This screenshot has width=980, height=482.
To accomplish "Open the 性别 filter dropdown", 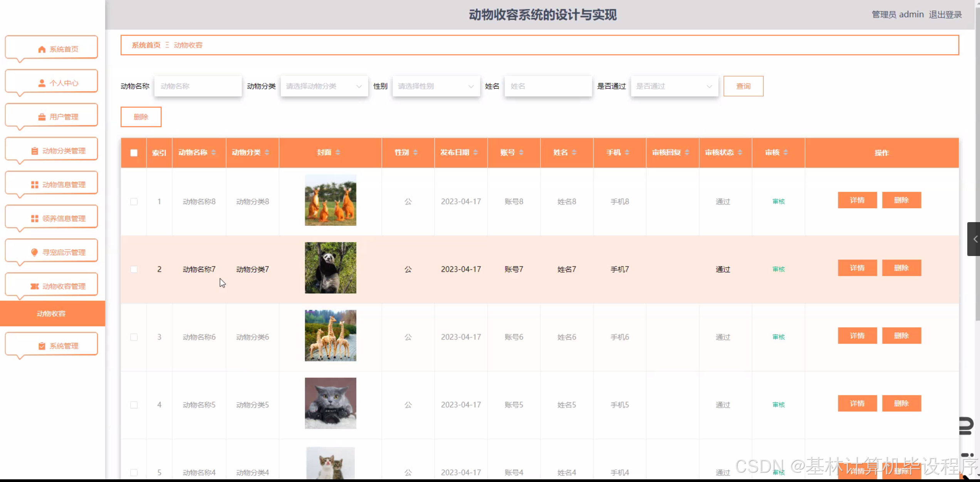I will [436, 86].
